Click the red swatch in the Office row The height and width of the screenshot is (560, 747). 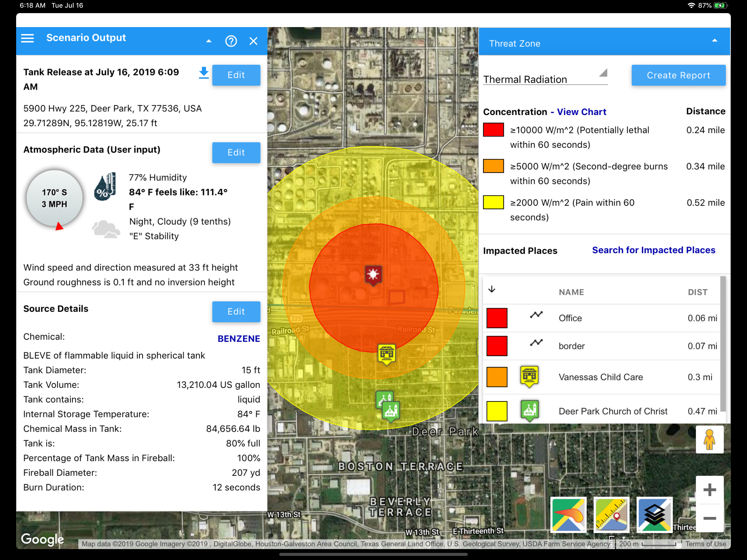(497, 318)
